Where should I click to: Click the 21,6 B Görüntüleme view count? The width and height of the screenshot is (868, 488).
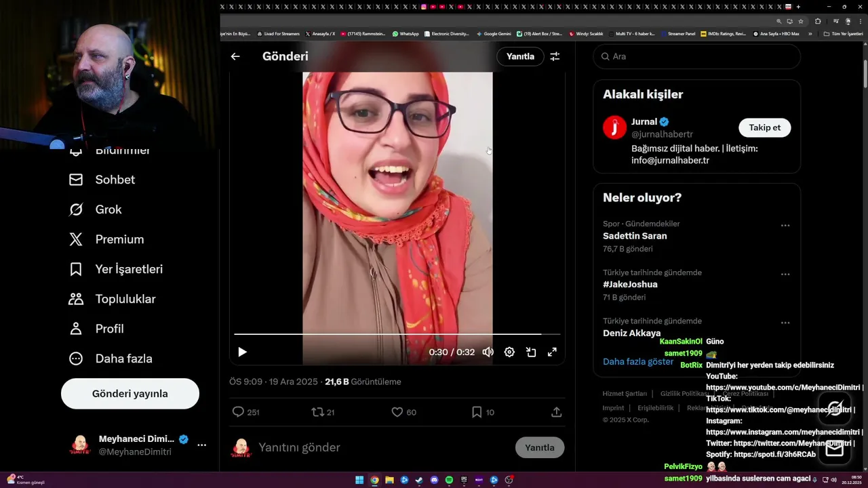(x=363, y=382)
